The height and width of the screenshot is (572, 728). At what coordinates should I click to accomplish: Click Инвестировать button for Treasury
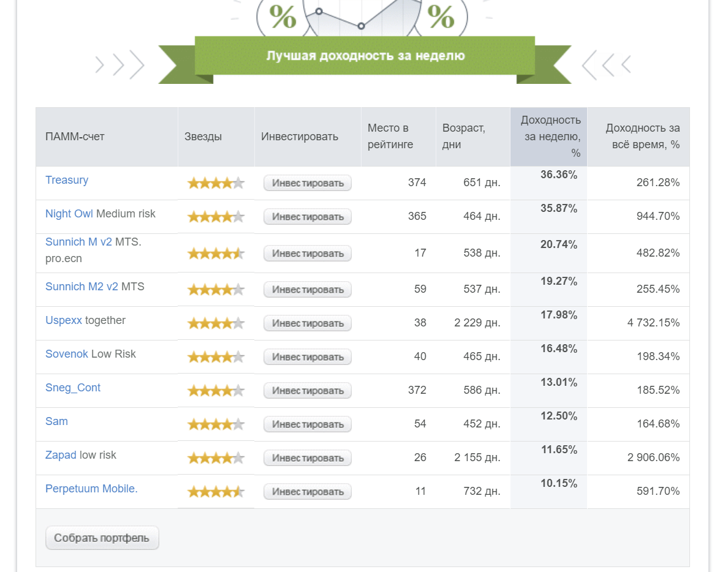(x=308, y=183)
